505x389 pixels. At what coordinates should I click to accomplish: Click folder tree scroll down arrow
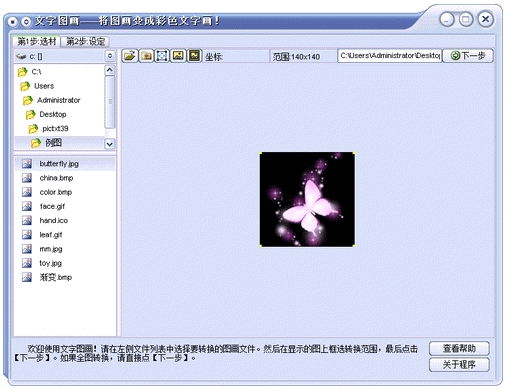coord(110,144)
